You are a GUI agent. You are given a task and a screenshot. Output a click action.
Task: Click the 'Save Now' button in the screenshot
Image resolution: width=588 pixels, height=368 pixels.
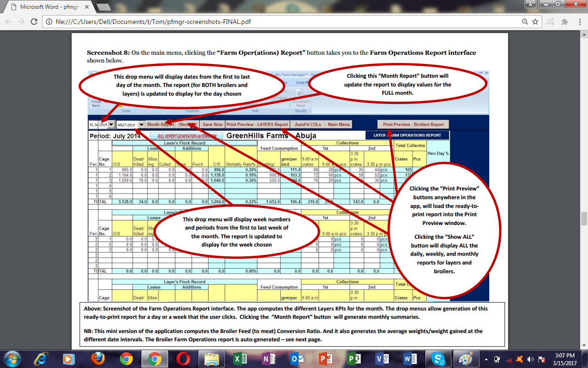(212, 124)
